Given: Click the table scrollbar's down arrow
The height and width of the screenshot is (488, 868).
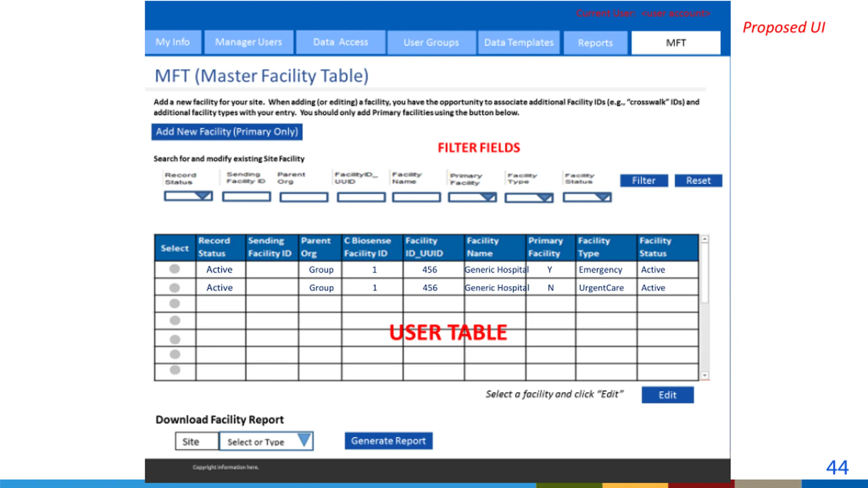Looking at the screenshot, I should pos(705,375).
